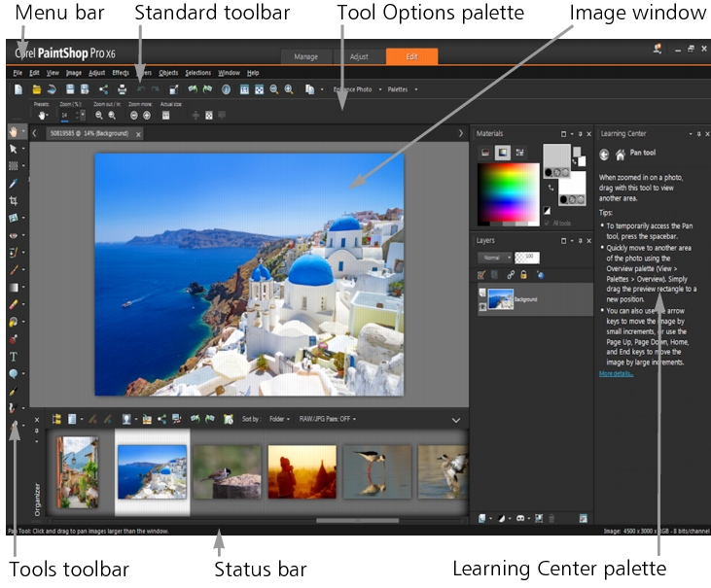The height and width of the screenshot is (588, 711).
Task: Open the Palettes dropdown
Action: click(401, 89)
